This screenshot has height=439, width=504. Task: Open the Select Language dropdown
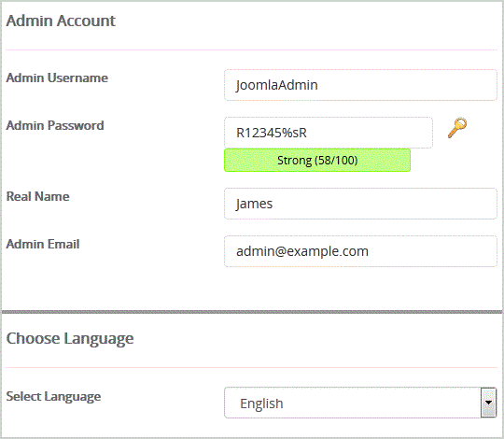tap(360, 403)
